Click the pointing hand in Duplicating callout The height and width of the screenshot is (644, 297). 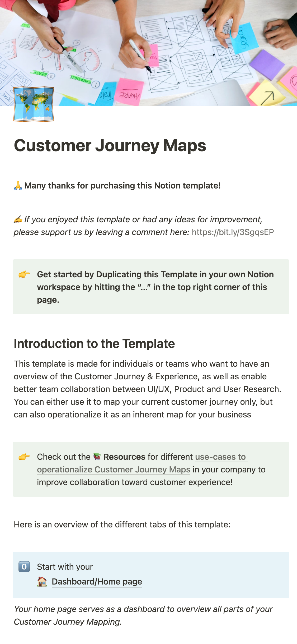tap(24, 274)
